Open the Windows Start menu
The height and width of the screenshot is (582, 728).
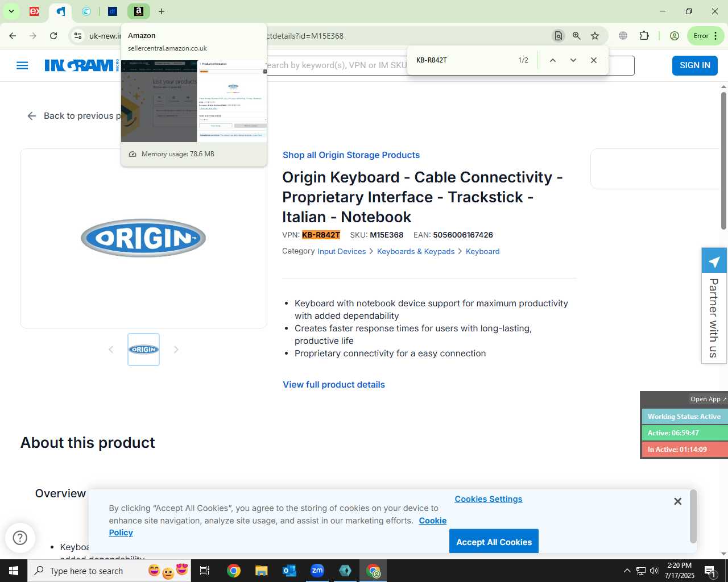tap(14, 571)
